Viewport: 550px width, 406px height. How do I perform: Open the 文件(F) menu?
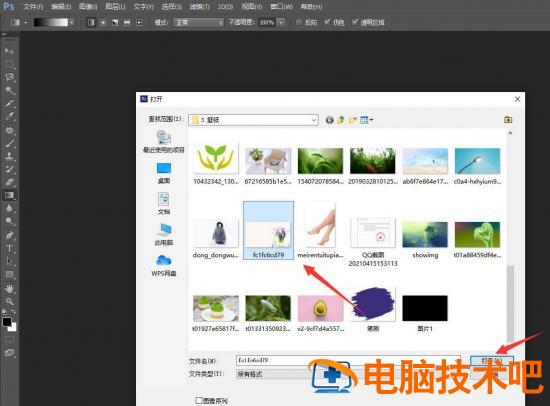(x=33, y=7)
